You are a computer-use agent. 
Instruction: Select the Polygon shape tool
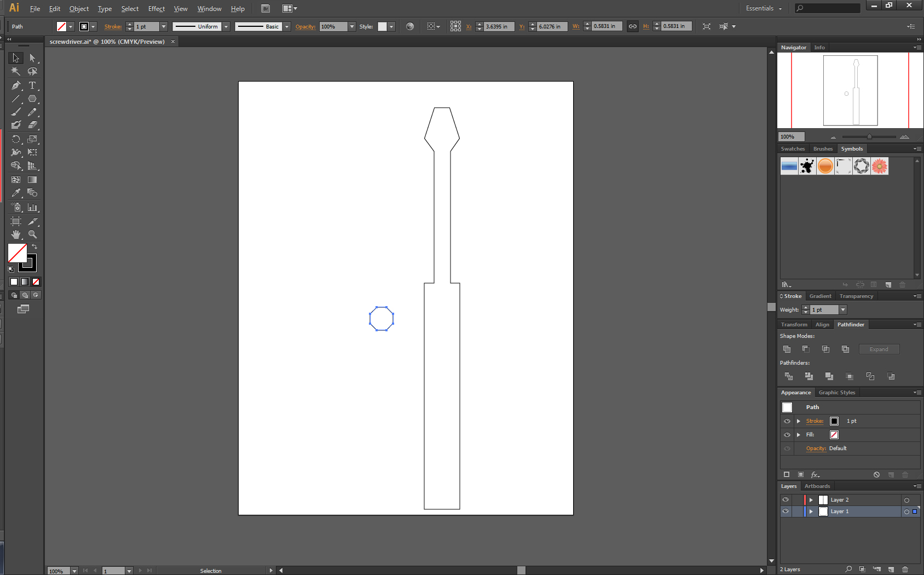click(32, 99)
